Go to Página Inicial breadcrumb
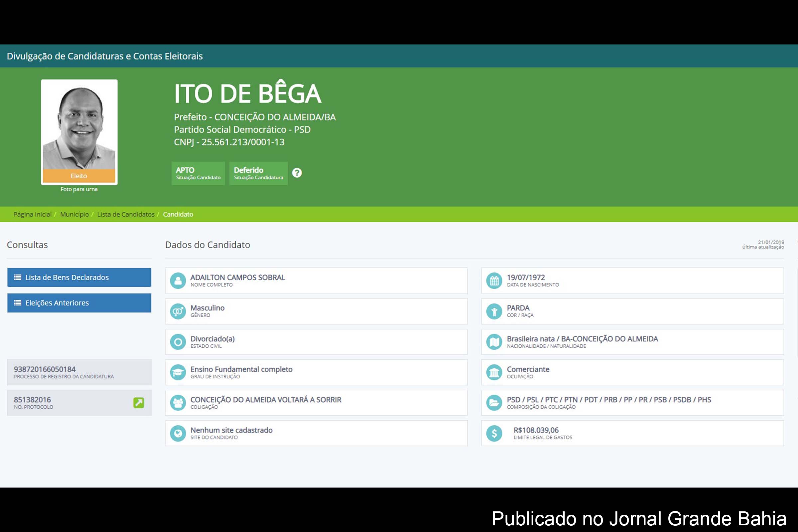The height and width of the screenshot is (532, 798). coord(33,214)
